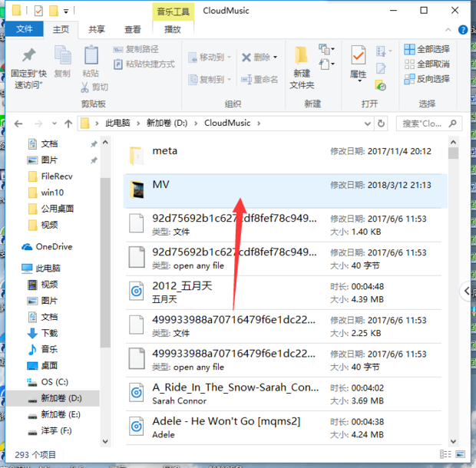
Task: Click the History icon in Open group
Action: click(x=381, y=85)
